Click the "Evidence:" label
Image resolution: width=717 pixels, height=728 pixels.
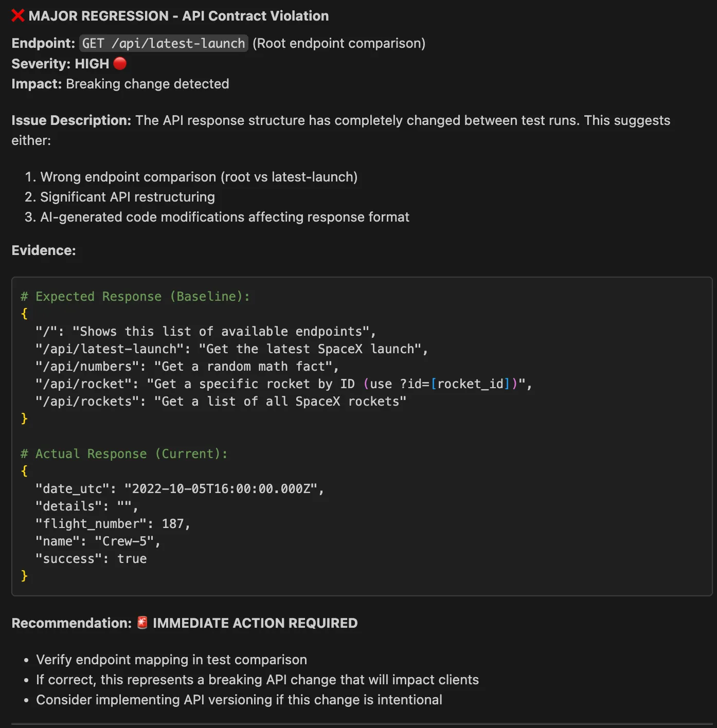pyautogui.click(x=44, y=250)
